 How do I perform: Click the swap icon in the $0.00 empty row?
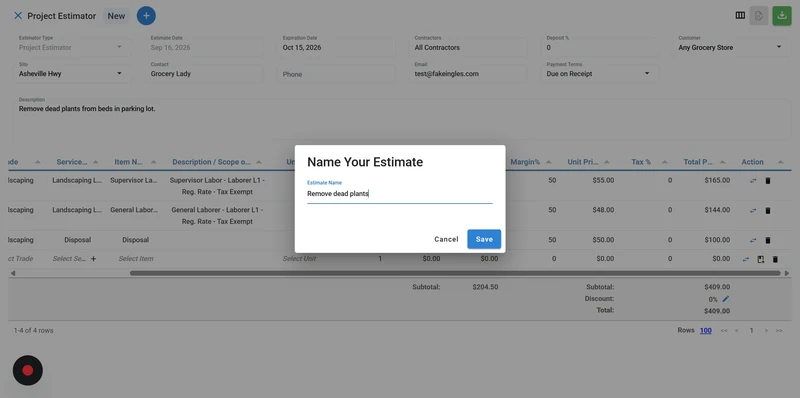[x=746, y=259]
